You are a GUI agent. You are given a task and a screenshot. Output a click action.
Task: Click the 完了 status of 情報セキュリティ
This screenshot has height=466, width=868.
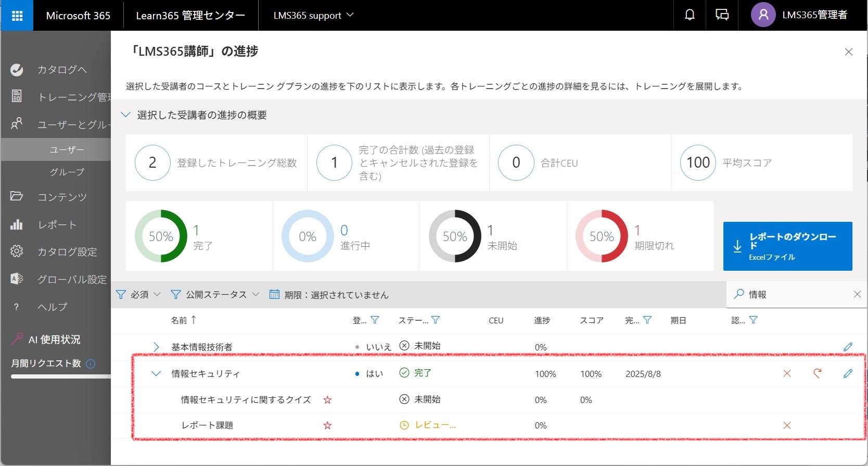tap(415, 373)
